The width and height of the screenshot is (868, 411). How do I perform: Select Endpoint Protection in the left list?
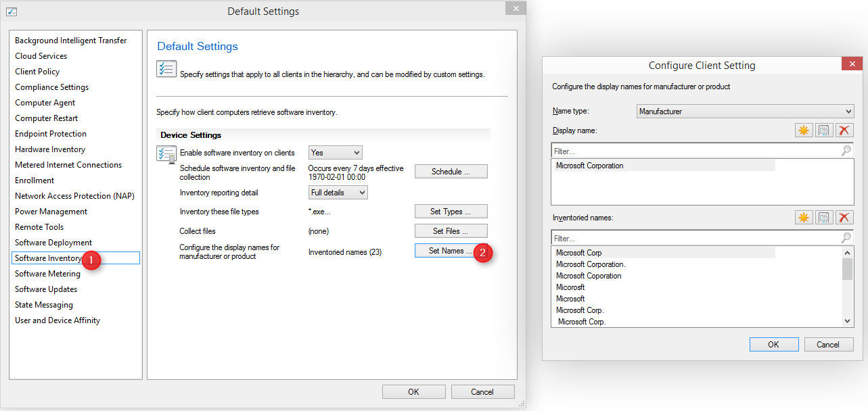[x=51, y=134]
